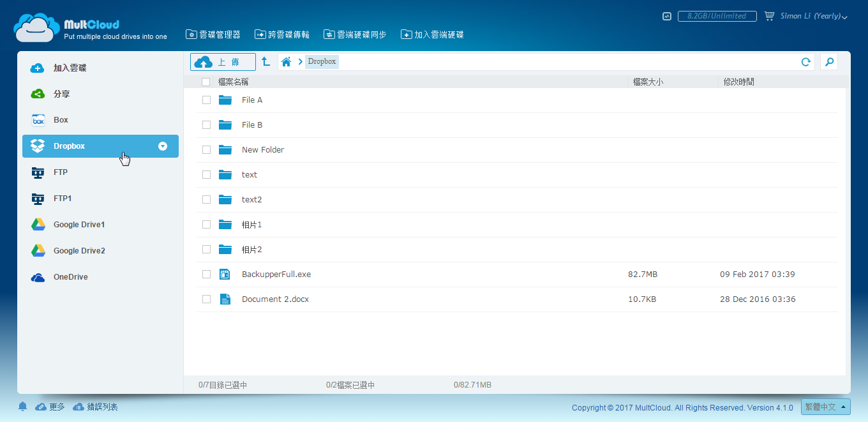Open the 雲端硬碟同步 menu item
The image size is (868, 422).
pyautogui.click(x=355, y=34)
